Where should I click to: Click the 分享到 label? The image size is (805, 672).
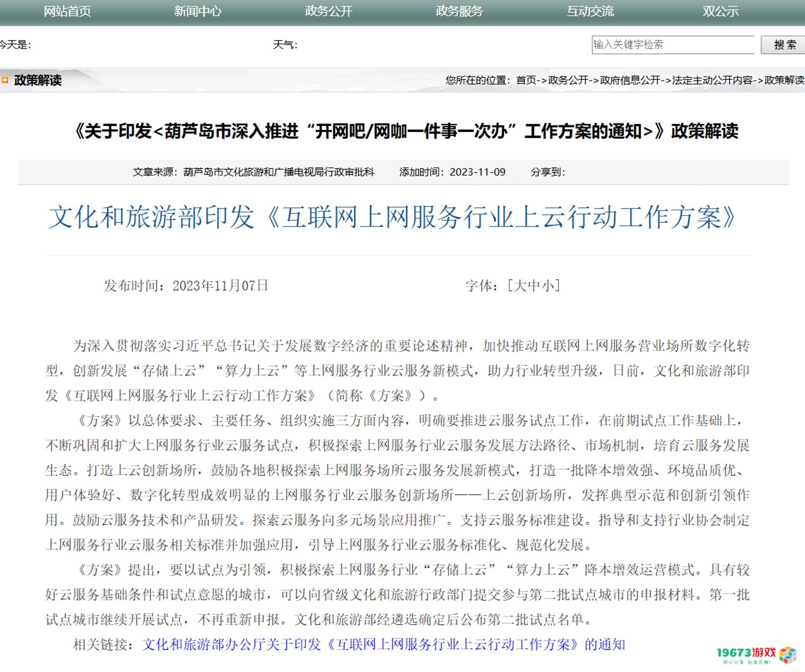point(547,172)
